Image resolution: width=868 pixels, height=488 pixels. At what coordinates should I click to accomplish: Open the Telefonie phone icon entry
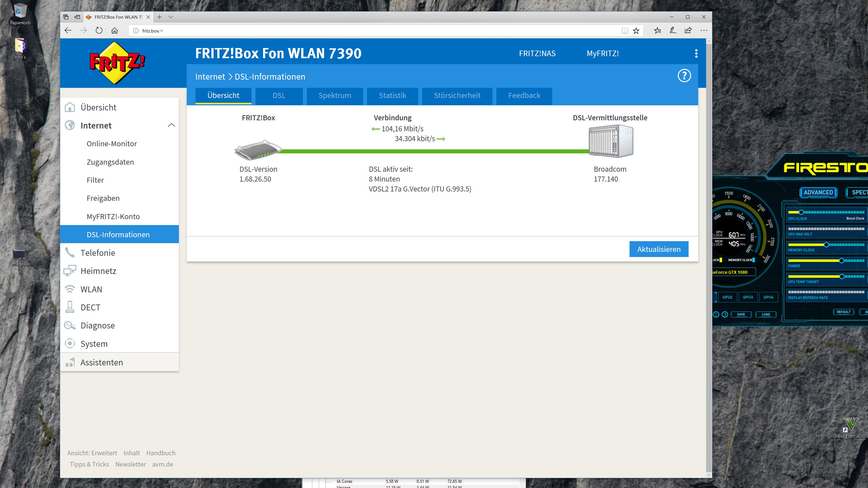(70, 252)
